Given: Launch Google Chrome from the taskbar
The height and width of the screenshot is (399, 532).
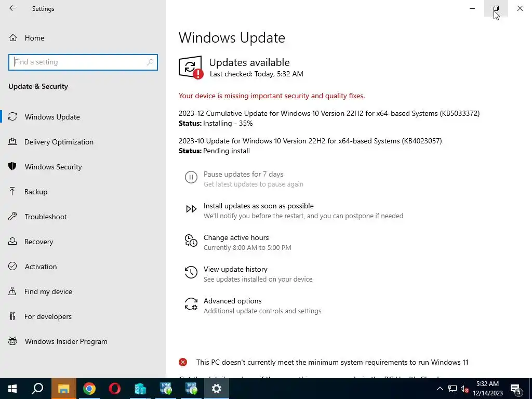Looking at the screenshot, I should (89, 389).
